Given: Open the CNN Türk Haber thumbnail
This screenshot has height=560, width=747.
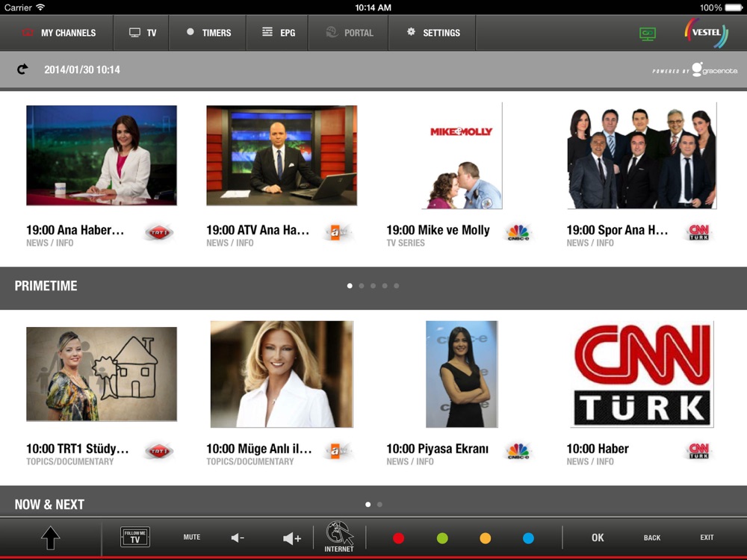Looking at the screenshot, I should 642,374.
